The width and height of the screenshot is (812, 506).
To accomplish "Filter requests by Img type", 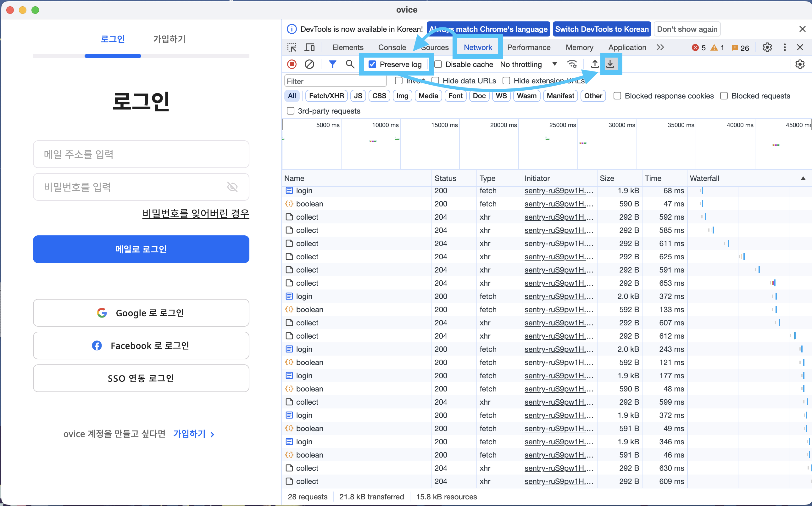I will (402, 96).
